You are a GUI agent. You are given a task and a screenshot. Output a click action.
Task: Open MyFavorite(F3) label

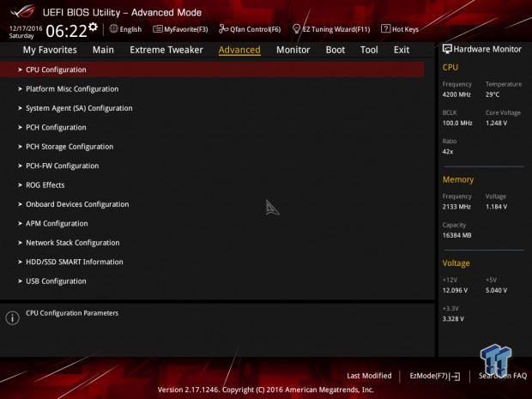[186, 29]
